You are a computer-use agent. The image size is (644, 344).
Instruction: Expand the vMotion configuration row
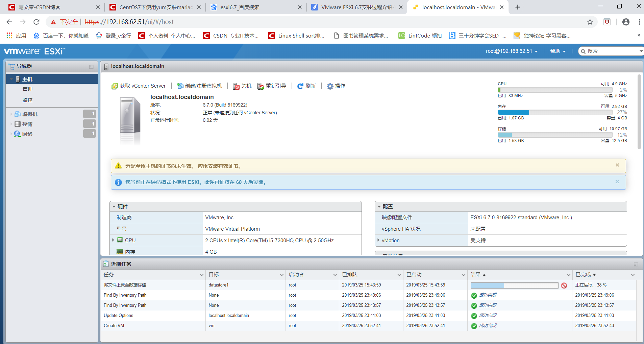[x=378, y=240]
